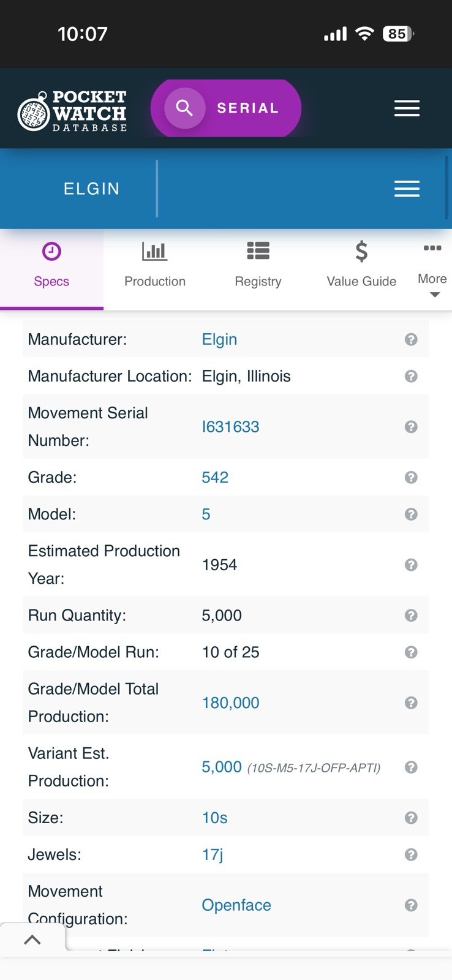
Task: Open the 5,000 variant production link
Action: pyautogui.click(x=222, y=767)
